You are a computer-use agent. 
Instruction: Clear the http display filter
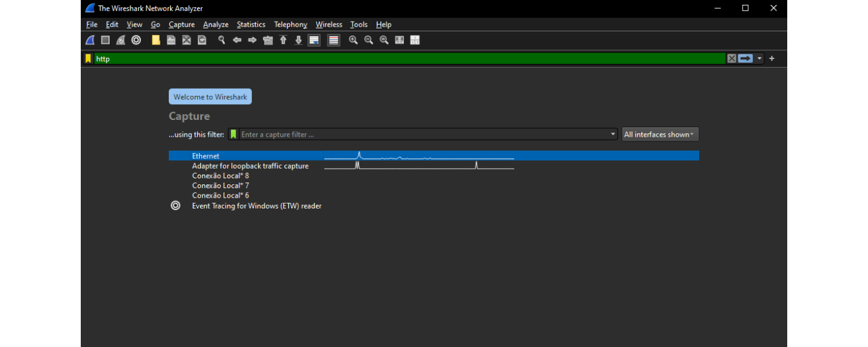point(732,58)
